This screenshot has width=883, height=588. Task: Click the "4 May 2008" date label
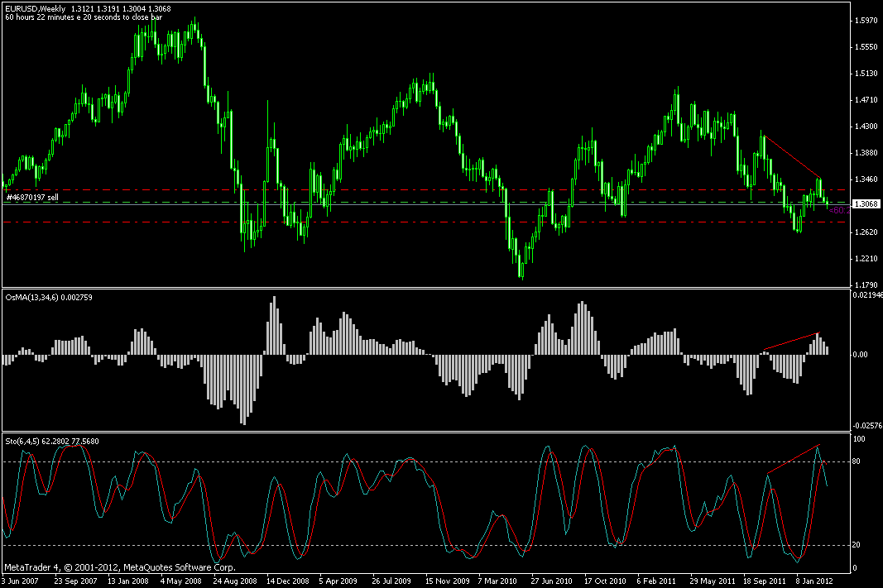[x=180, y=581]
